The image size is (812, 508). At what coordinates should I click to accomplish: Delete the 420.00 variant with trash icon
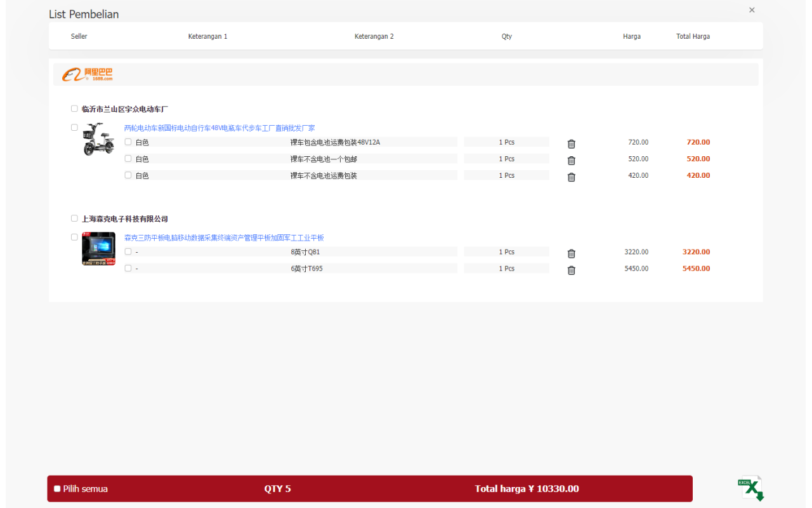point(571,177)
